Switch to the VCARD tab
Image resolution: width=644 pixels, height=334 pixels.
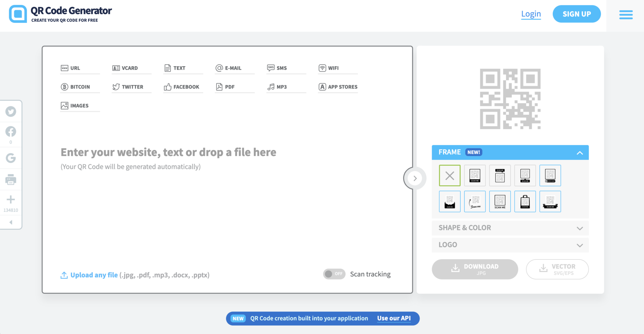tap(129, 68)
